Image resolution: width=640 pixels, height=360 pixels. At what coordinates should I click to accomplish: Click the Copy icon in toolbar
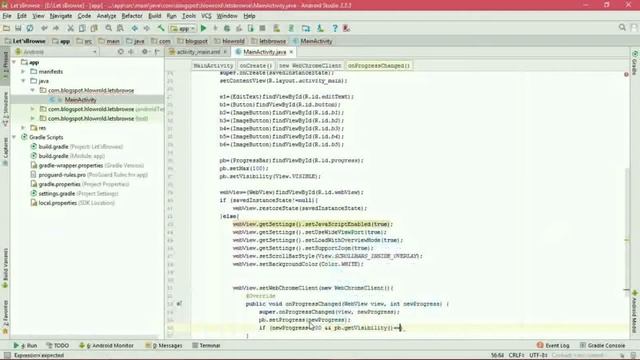(x=82, y=28)
